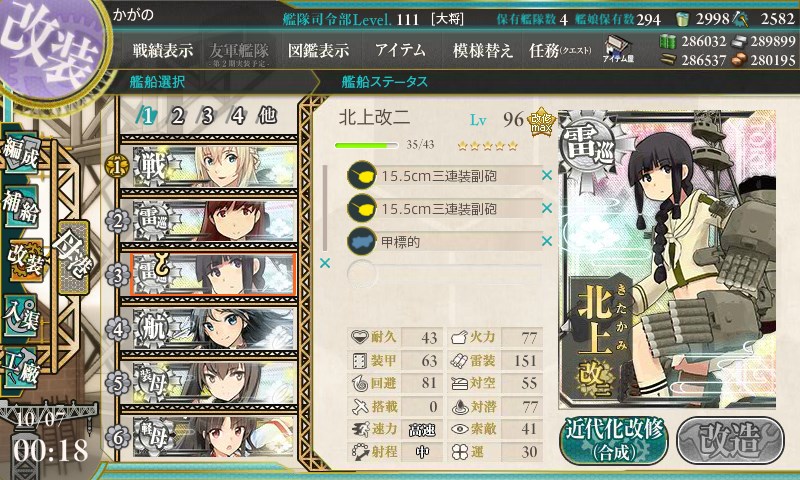The width and height of the screenshot is (800, 480).
Task: Switch to the 他 (other ships) tab
Action: (267, 116)
